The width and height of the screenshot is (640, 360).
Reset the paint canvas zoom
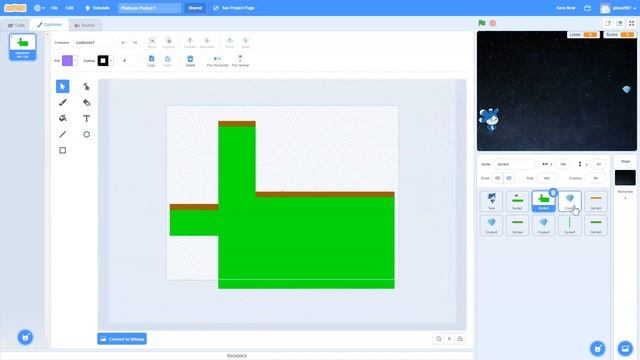coord(449,339)
